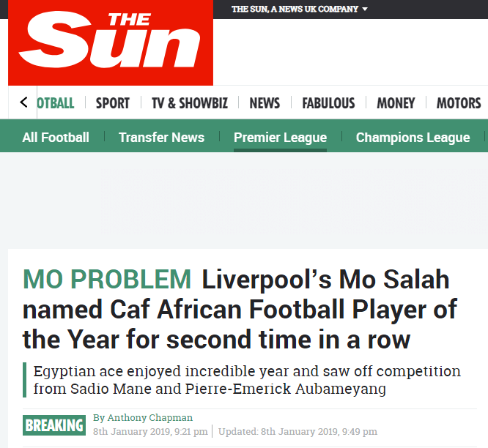Open the Fabulous section

tap(328, 103)
